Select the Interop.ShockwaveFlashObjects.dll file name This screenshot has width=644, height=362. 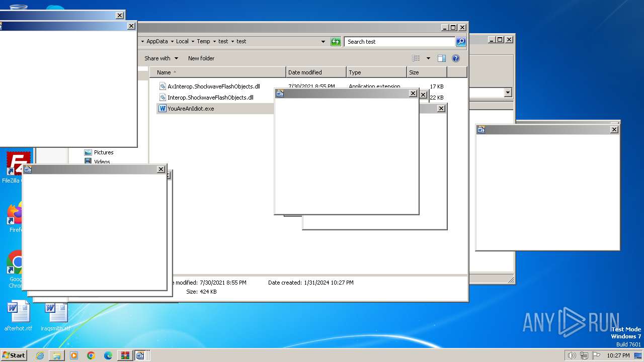point(210,98)
